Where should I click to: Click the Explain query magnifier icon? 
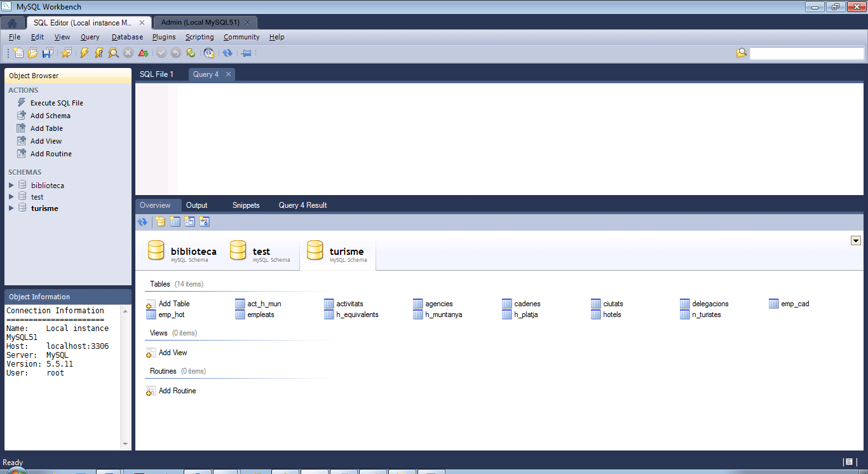click(x=113, y=53)
